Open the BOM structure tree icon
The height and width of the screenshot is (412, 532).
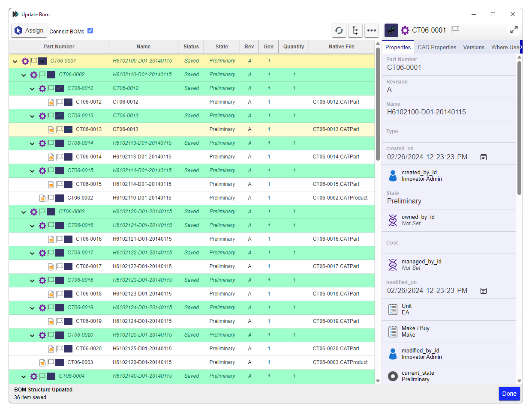click(x=355, y=30)
